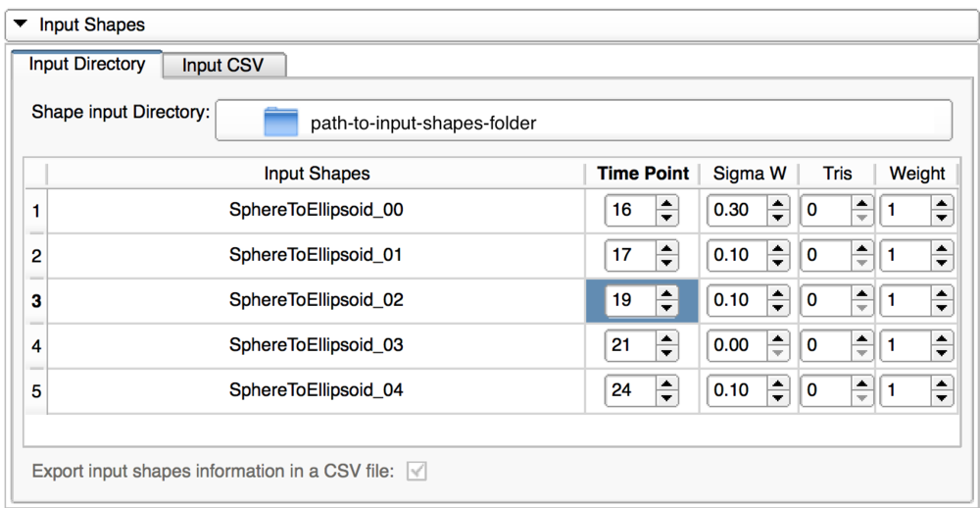
Task: Increase Time Point for SphereToEllipsoid_04
Action: (667, 383)
